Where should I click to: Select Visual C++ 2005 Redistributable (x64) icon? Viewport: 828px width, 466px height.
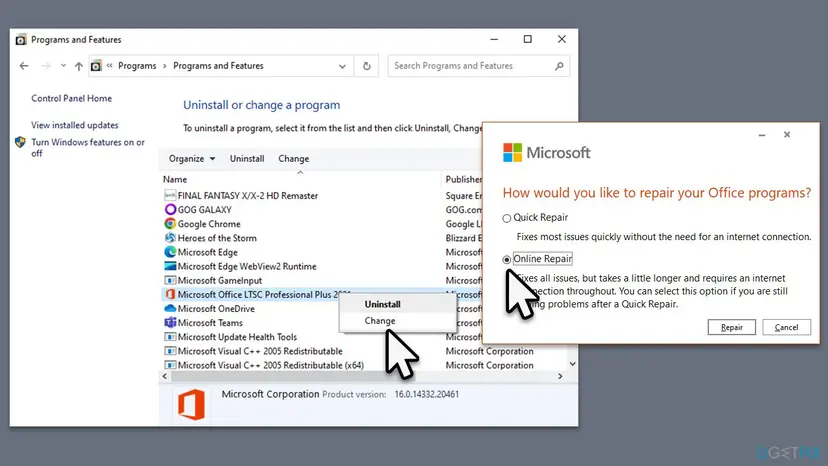pyautogui.click(x=170, y=365)
